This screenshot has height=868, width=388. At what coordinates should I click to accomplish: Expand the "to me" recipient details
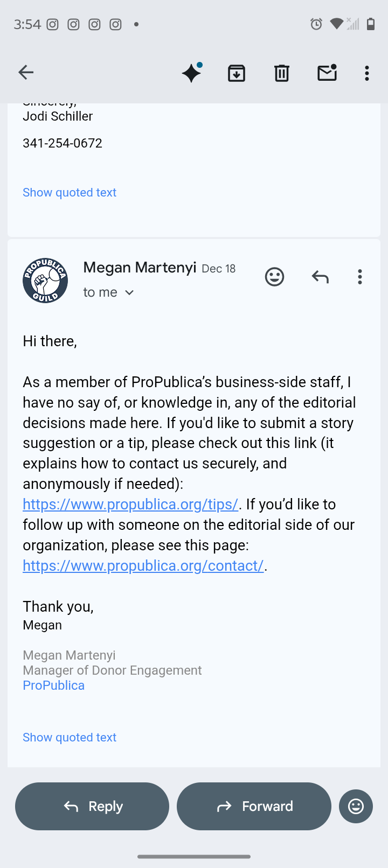click(x=108, y=292)
